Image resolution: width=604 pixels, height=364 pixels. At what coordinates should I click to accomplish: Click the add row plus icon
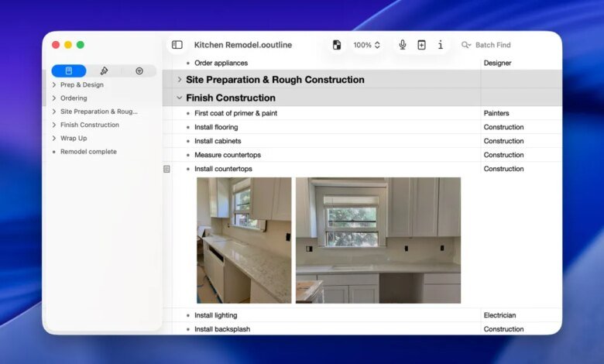click(x=421, y=45)
